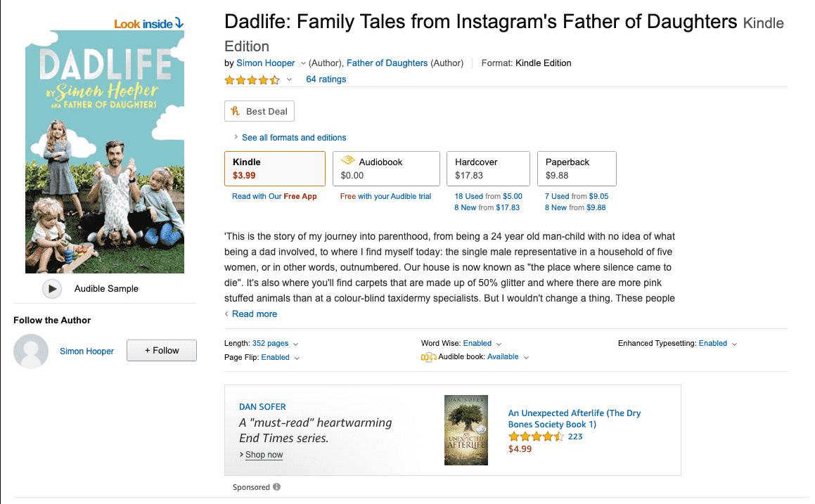Click the Look inside arrow icon
Viewport: 815px width, 504px height.
tap(179, 24)
